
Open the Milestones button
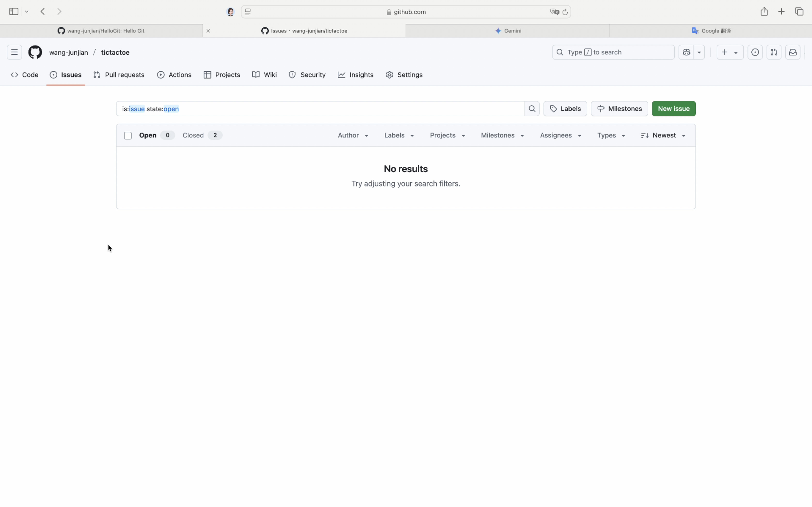pyautogui.click(x=619, y=109)
